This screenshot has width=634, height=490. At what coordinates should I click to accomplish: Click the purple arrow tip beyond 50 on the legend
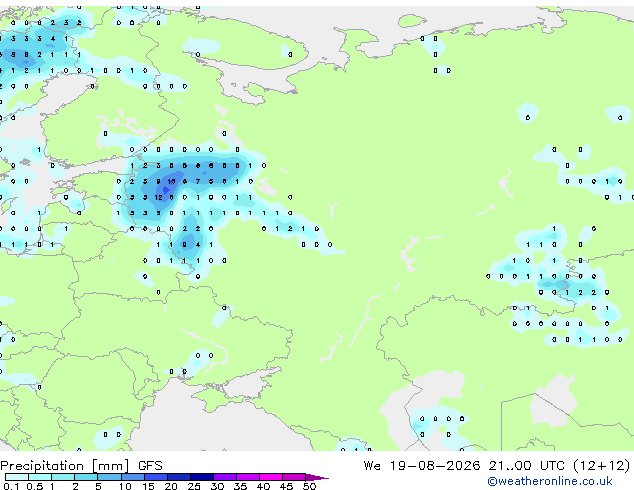coord(317,477)
